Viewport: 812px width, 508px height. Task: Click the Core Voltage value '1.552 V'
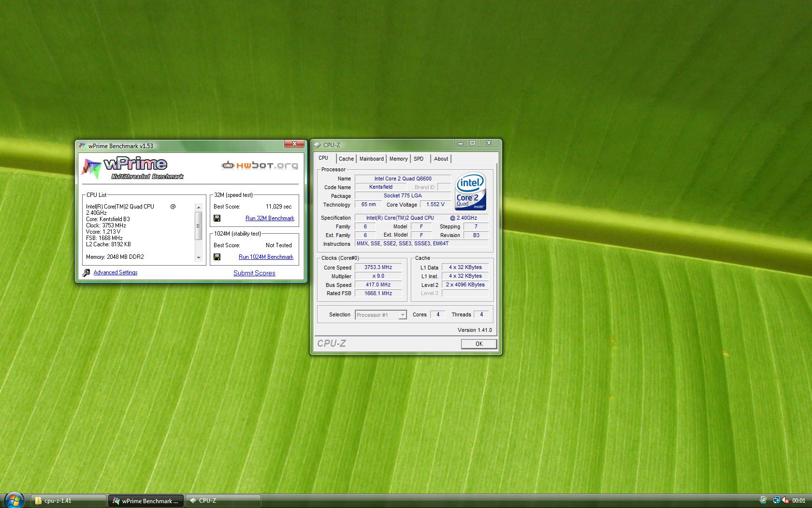(x=435, y=205)
